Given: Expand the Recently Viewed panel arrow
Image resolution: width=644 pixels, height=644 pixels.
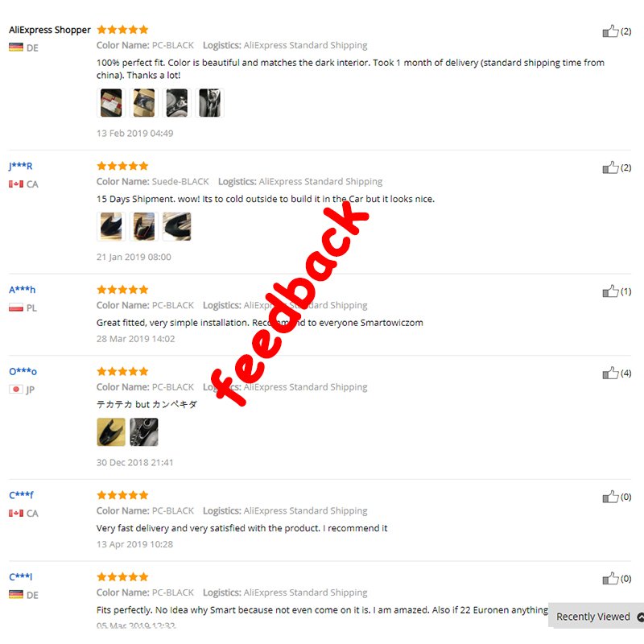Looking at the screenshot, I should [x=640, y=617].
